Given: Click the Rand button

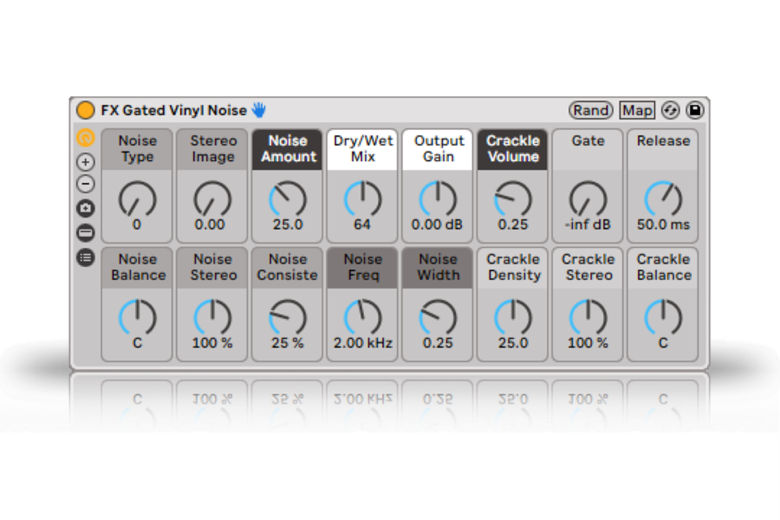Looking at the screenshot, I should (591, 110).
